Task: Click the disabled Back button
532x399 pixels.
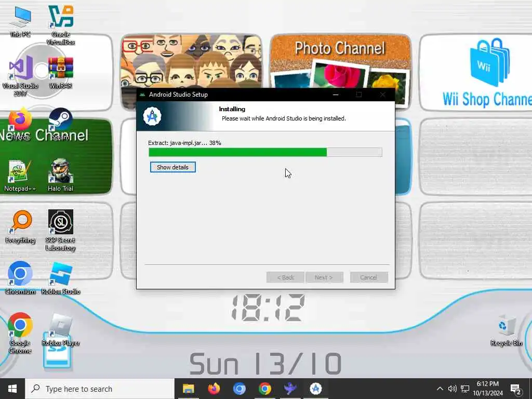Action: [x=285, y=277]
